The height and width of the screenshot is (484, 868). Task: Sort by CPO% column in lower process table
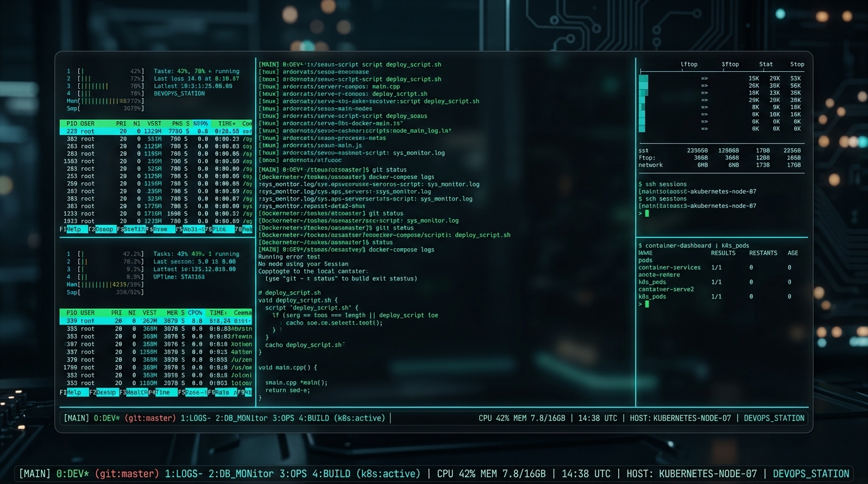[195, 313]
